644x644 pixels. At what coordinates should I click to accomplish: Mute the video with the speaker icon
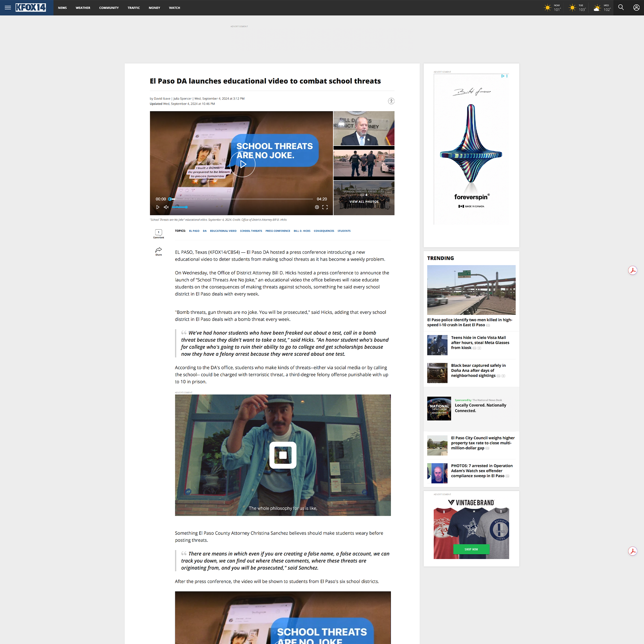(166, 207)
